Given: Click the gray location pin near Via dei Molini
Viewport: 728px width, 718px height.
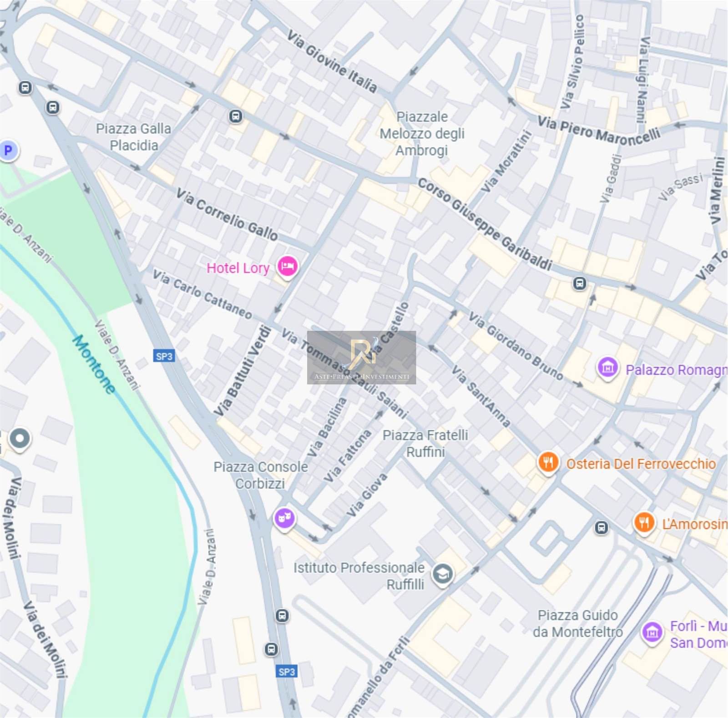Looking at the screenshot, I should (20, 439).
